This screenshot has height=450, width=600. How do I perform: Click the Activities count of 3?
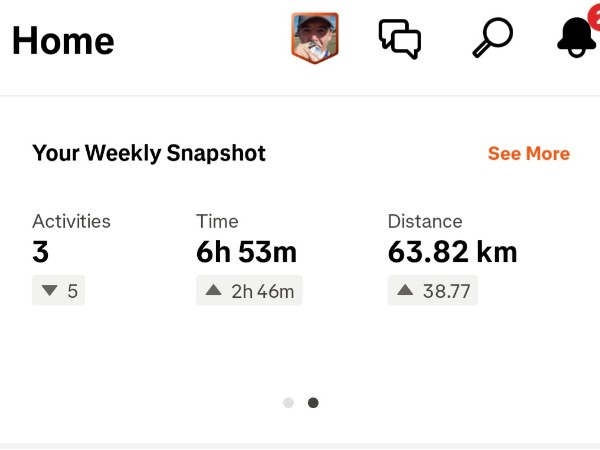pos(41,252)
